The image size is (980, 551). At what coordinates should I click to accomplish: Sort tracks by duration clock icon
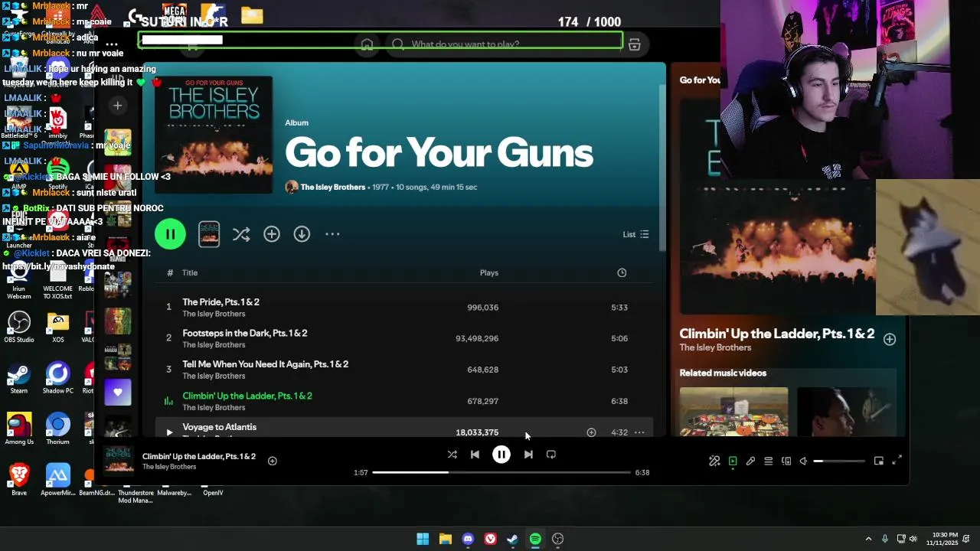pyautogui.click(x=622, y=272)
